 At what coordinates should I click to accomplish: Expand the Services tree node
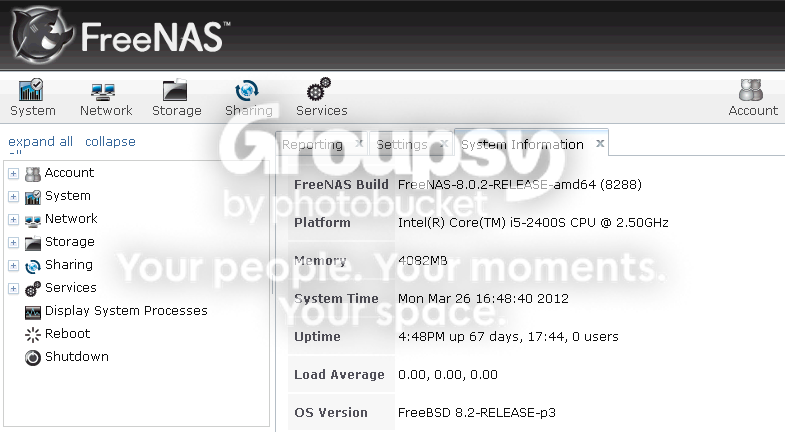pos(14,289)
